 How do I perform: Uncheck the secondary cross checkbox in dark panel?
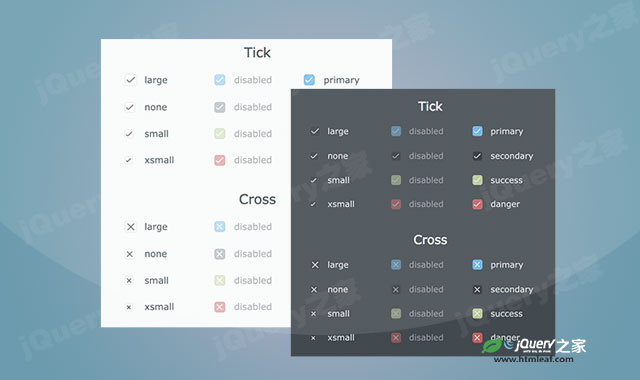[x=478, y=289]
